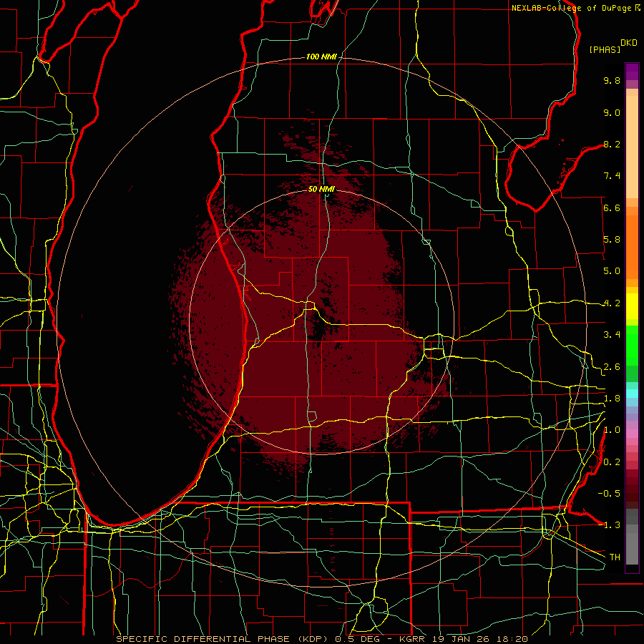
Task: Pick the pink band in the color bar
Action: coord(632,434)
